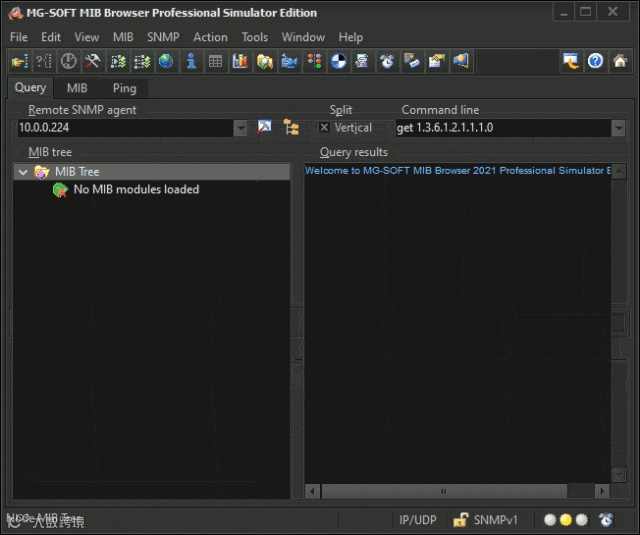The image size is (640, 535).
Task: Click the yellow status indicator light
Action: point(566,519)
